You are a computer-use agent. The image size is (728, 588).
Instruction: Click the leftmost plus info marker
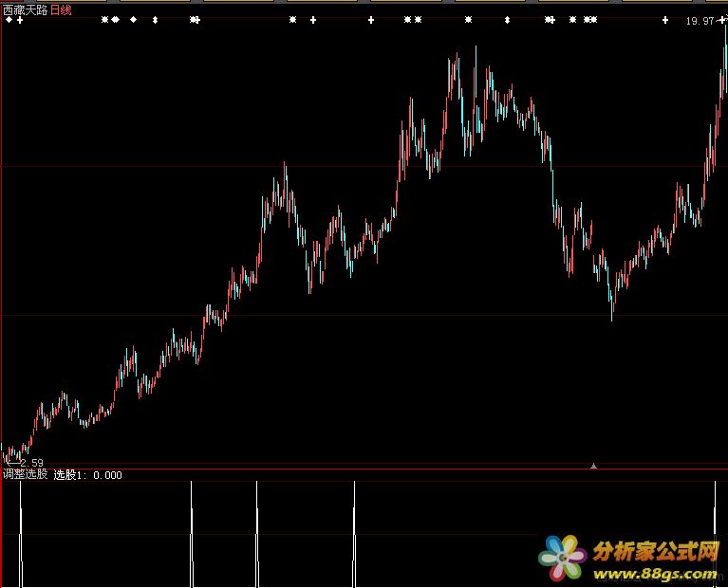click(x=20, y=20)
